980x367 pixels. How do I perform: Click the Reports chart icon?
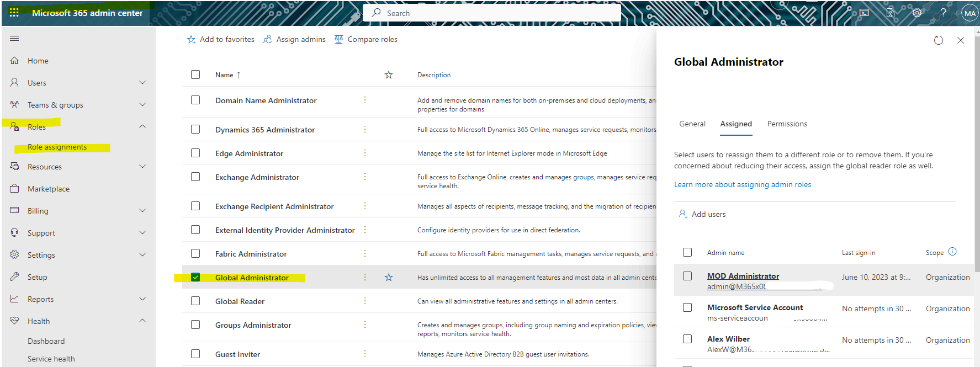click(x=15, y=299)
